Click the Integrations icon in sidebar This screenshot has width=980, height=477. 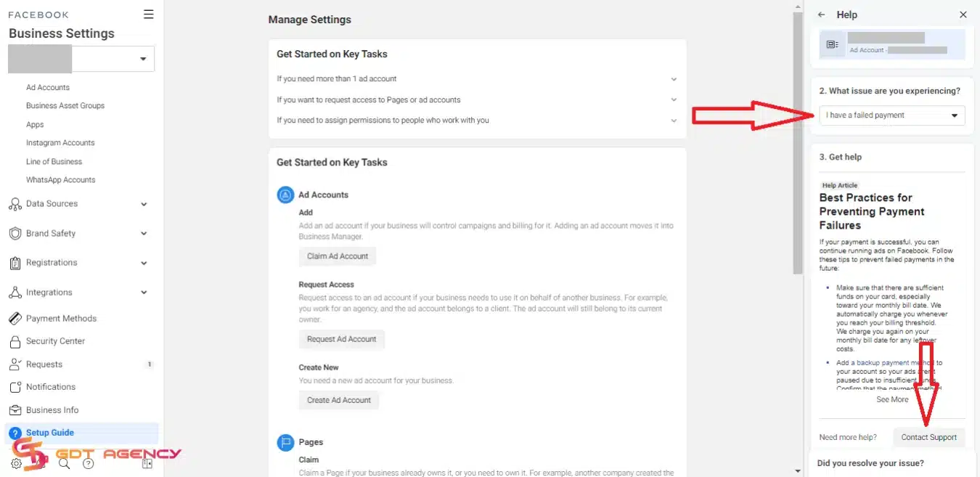coord(15,293)
